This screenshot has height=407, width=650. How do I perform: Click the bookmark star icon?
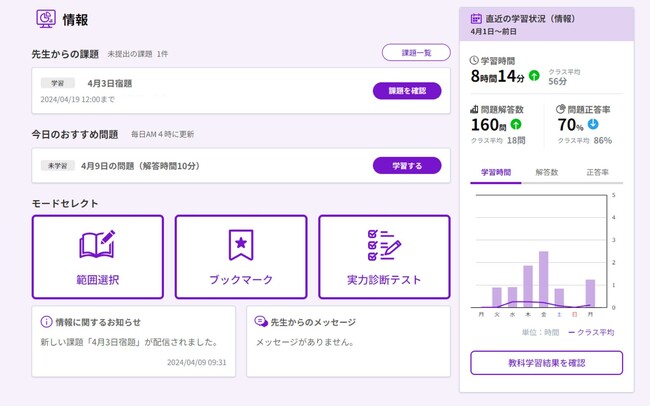[x=240, y=244]
